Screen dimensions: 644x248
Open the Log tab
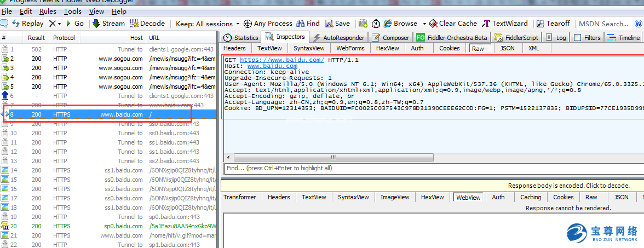click(x=556, y=38)
